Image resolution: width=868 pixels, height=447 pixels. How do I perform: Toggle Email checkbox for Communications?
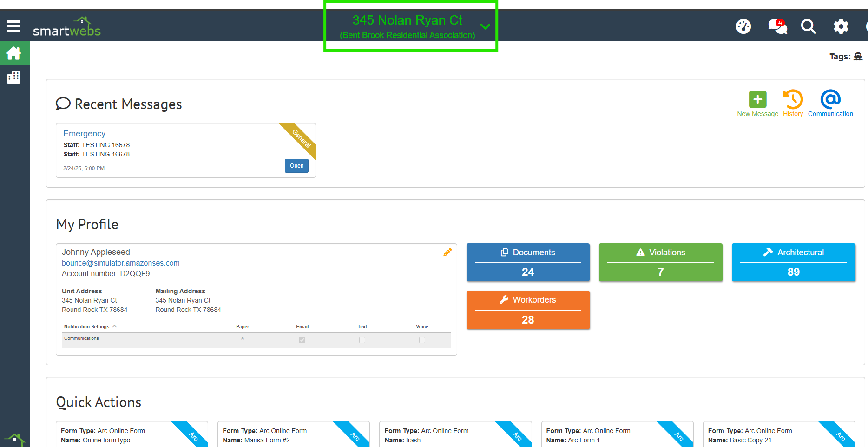point(302,340)
